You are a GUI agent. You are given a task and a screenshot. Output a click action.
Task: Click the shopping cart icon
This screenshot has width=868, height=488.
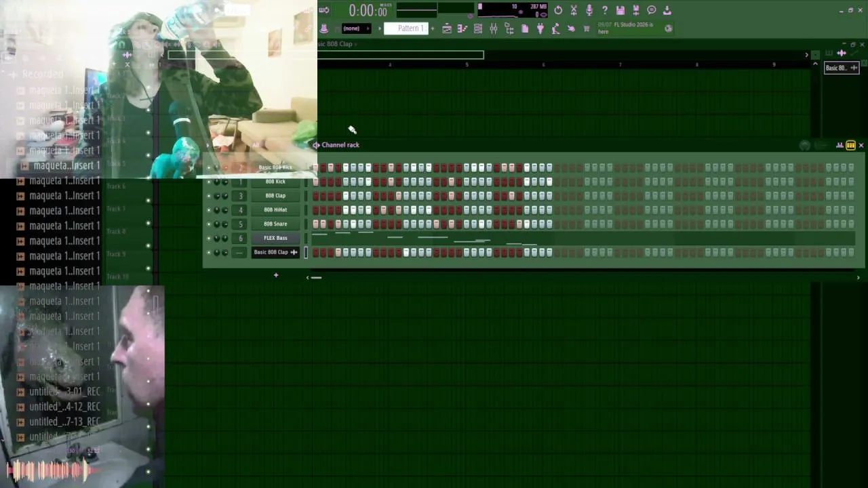pyautogui.click(x=587, y=28)
